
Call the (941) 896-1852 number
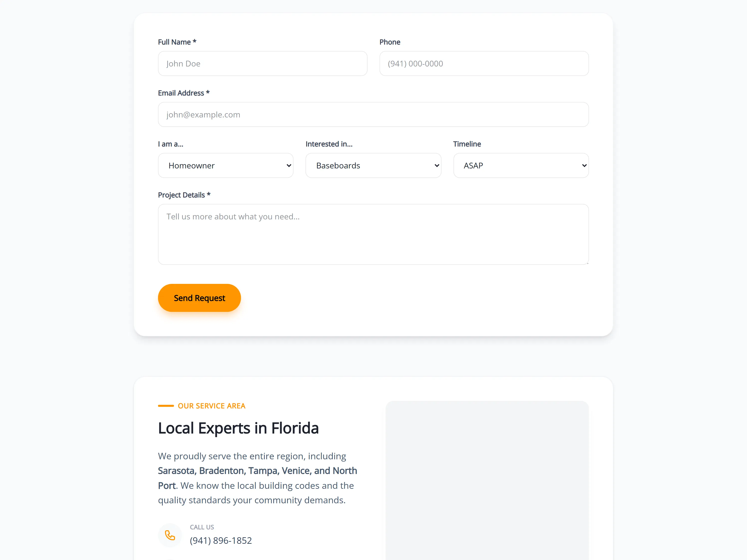click(x=220, y=541)
